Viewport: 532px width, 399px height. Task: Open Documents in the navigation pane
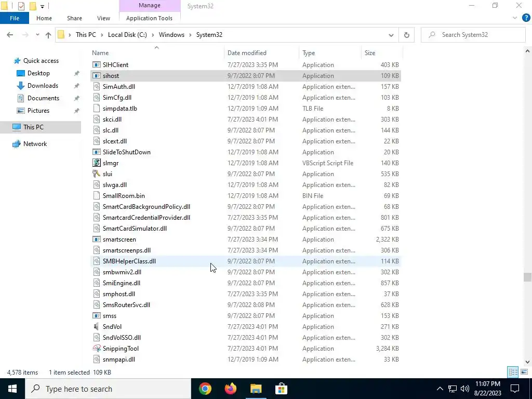pyautogui.click(x=43, y=98)
